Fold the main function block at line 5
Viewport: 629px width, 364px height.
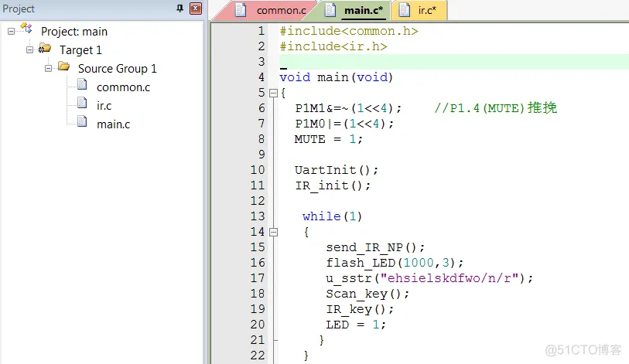coord(272,93)
